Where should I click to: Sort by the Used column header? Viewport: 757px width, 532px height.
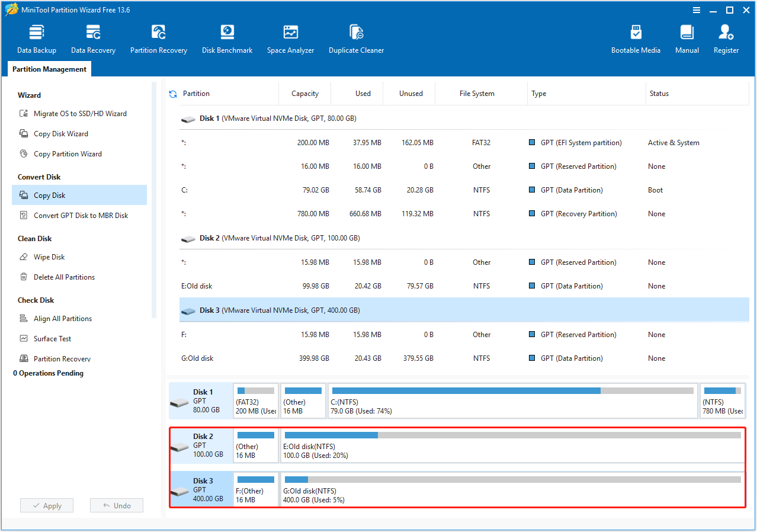(357, 94)
